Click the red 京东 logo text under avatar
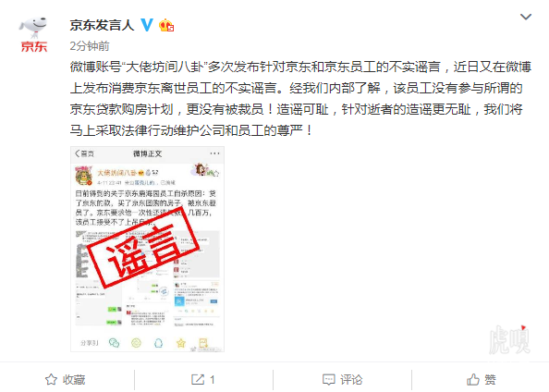This screenshot has height=392, width=549. tap(34, 46)
